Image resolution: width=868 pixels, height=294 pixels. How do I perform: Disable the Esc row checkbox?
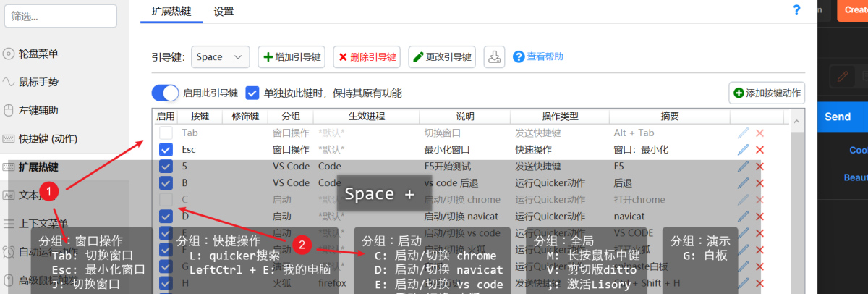(166, 149)
